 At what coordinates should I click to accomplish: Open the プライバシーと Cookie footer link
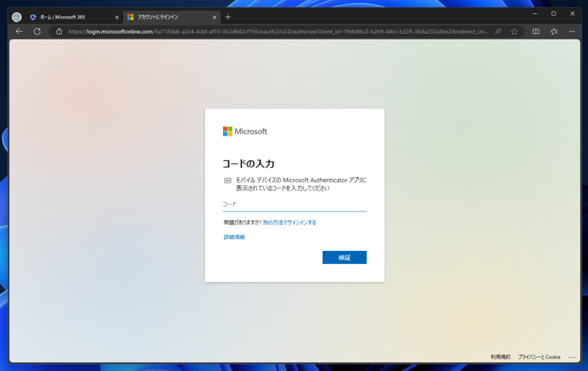[x=539, y=357]
